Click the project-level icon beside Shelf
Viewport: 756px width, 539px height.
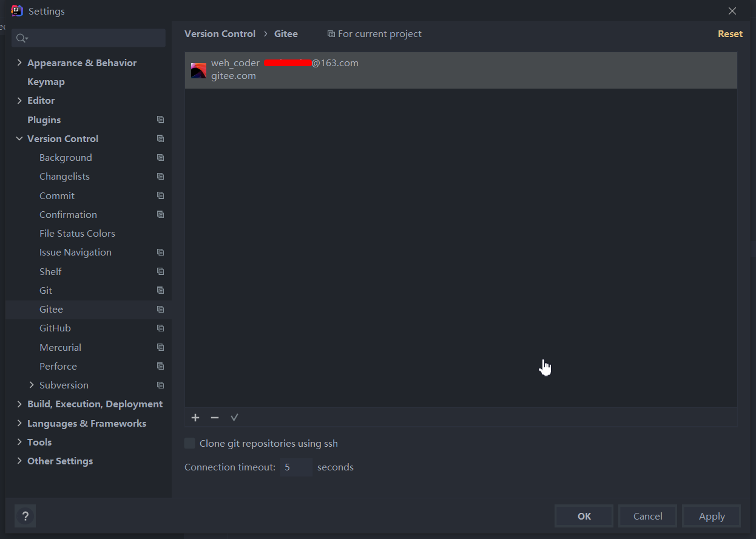point(160,272)
